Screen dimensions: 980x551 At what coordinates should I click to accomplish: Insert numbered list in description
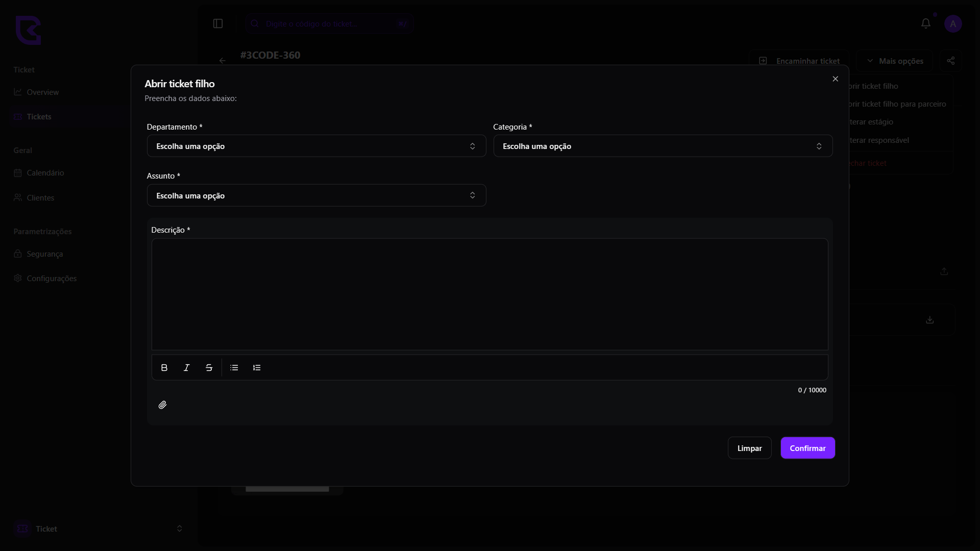[257, 368]
